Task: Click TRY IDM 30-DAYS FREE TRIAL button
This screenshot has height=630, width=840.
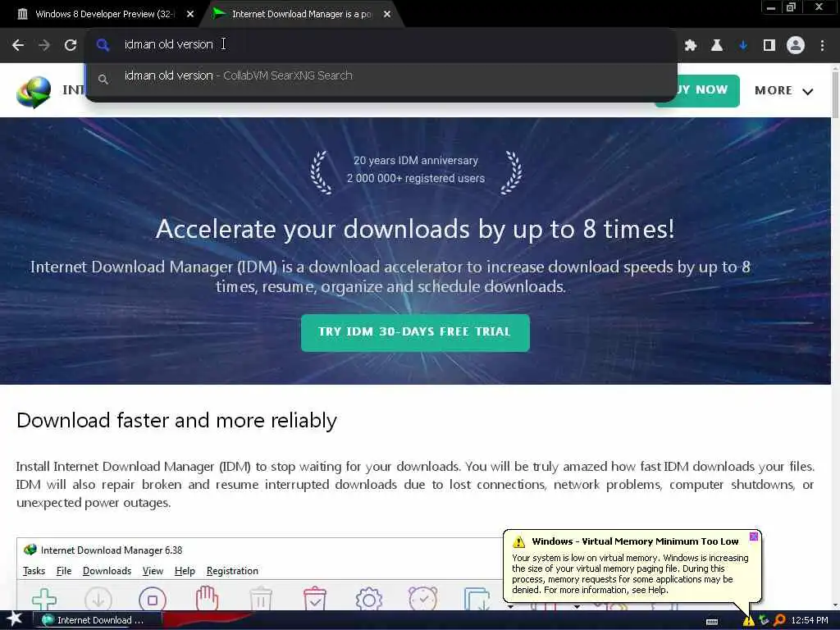Action: tap(415, 333)
